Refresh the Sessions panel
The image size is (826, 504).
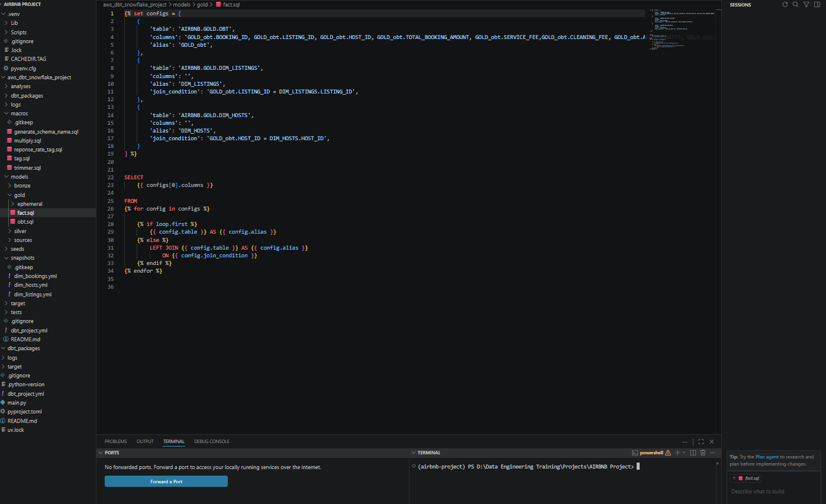785,5
